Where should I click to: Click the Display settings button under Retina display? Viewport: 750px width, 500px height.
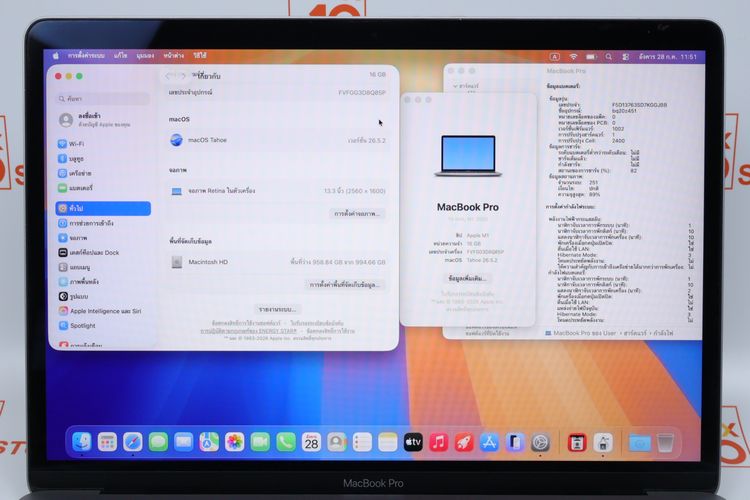click(357, 213)
